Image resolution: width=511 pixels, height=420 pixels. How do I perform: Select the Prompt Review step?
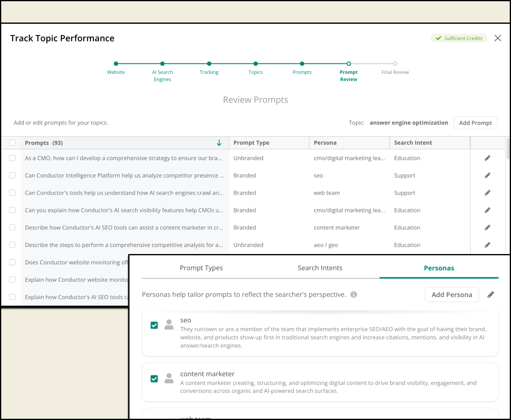pos(349,72)
